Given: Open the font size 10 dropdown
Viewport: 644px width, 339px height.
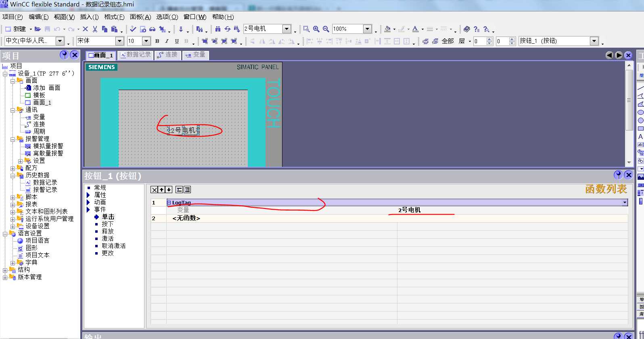Looking at the screenshot, I should [146, 41].
